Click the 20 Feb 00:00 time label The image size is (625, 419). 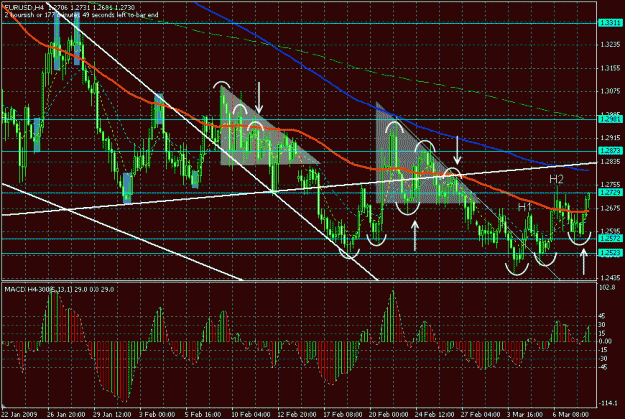pos(389,414)
